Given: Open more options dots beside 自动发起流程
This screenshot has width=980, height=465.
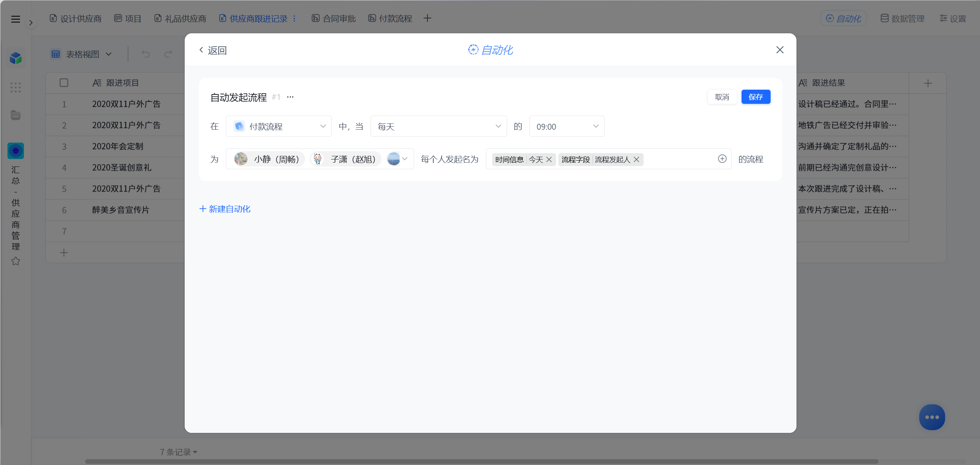Looking at the screenshot, I should (290, 97).
